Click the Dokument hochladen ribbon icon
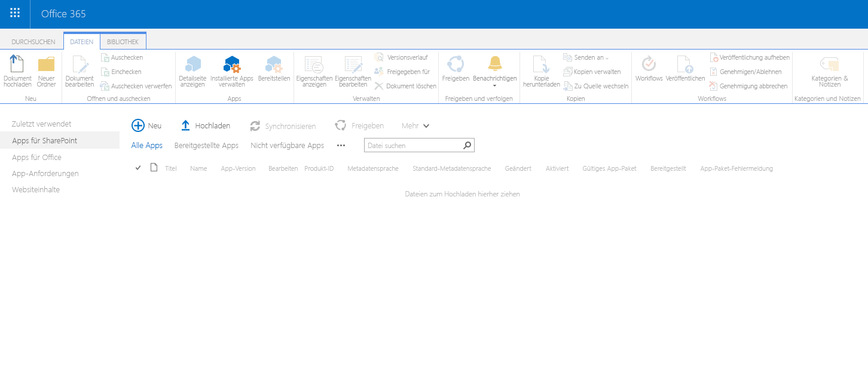The width and height of the screenshot is (868, 366). pyautogui.click(x=17, y=70)
